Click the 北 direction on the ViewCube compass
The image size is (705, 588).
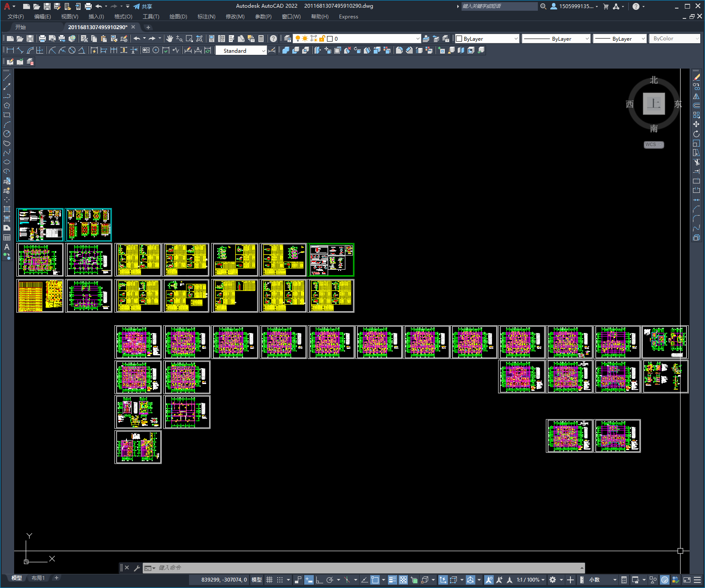click(x=654, y=80)
